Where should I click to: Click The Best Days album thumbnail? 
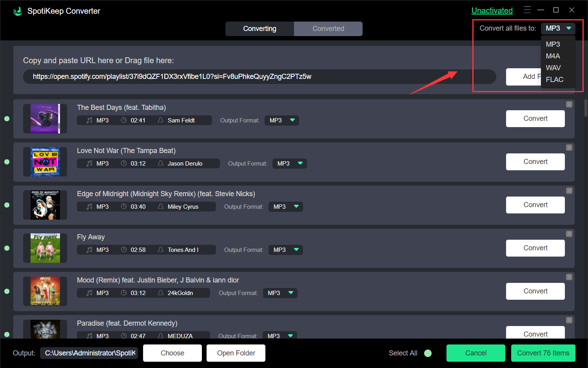click(x=45, y=119)
